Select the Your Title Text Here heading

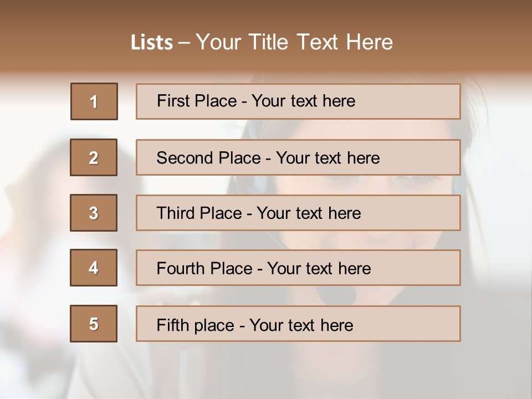pos(294,42)
